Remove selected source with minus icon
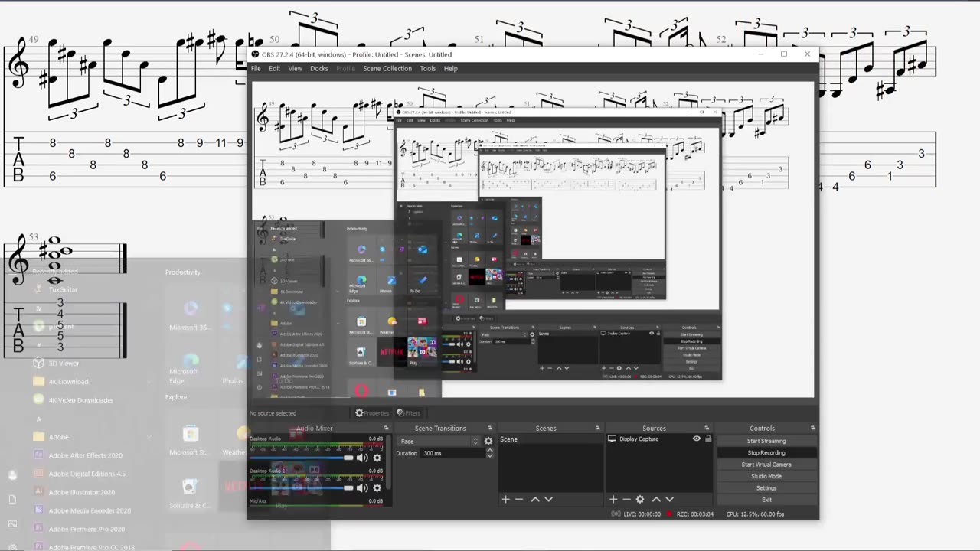 (626, 499)
